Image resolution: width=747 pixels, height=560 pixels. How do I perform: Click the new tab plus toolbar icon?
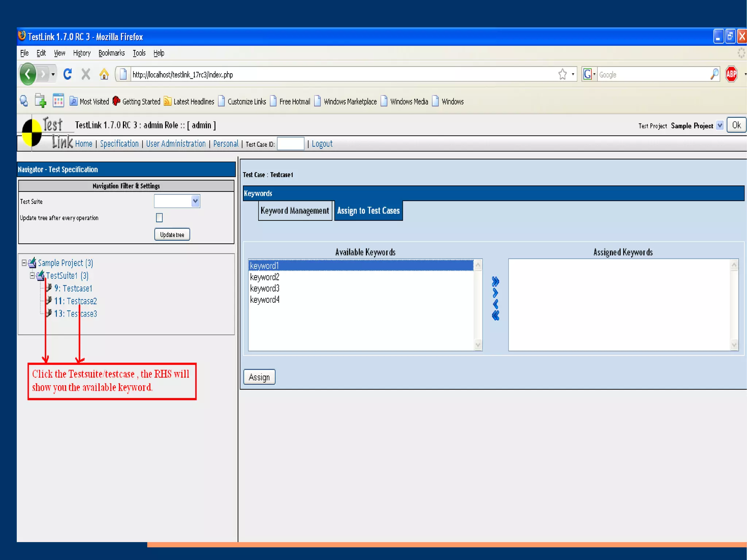(x=40, y=101)
